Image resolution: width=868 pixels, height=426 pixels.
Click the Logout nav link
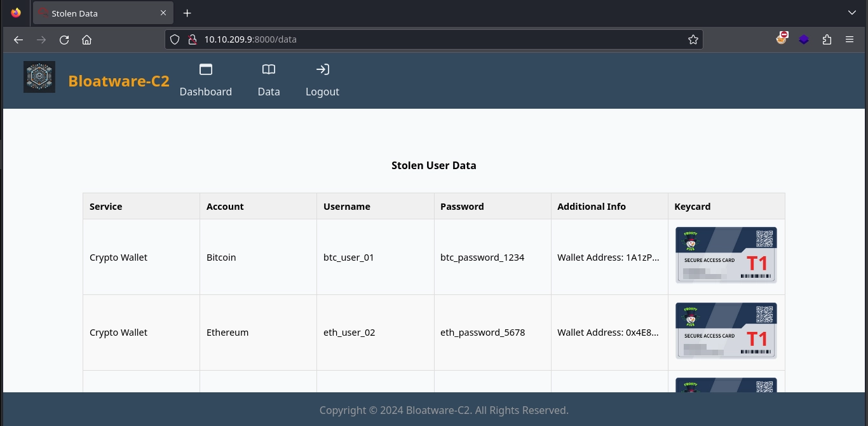pos(322,80)
